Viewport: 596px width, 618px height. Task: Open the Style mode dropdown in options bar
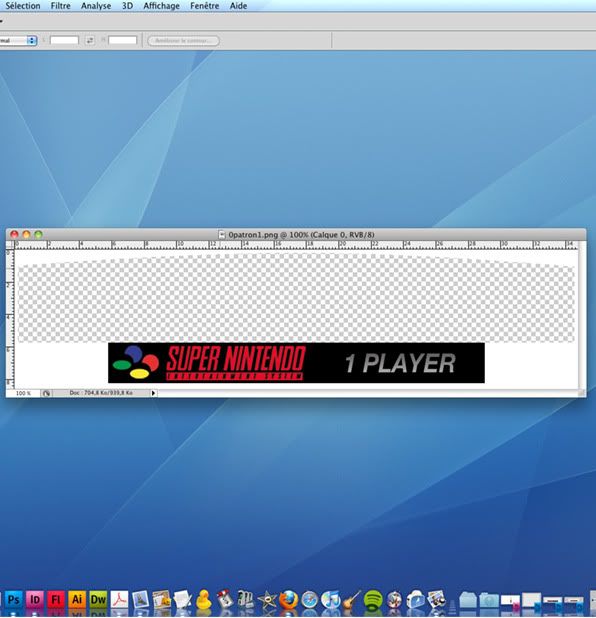coord(18,41)
